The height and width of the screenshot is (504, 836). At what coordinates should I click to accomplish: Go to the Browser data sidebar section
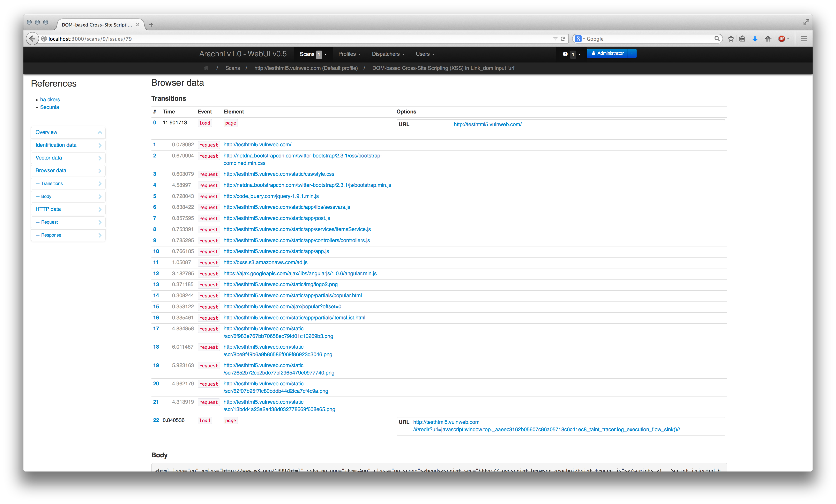(68, 170)
